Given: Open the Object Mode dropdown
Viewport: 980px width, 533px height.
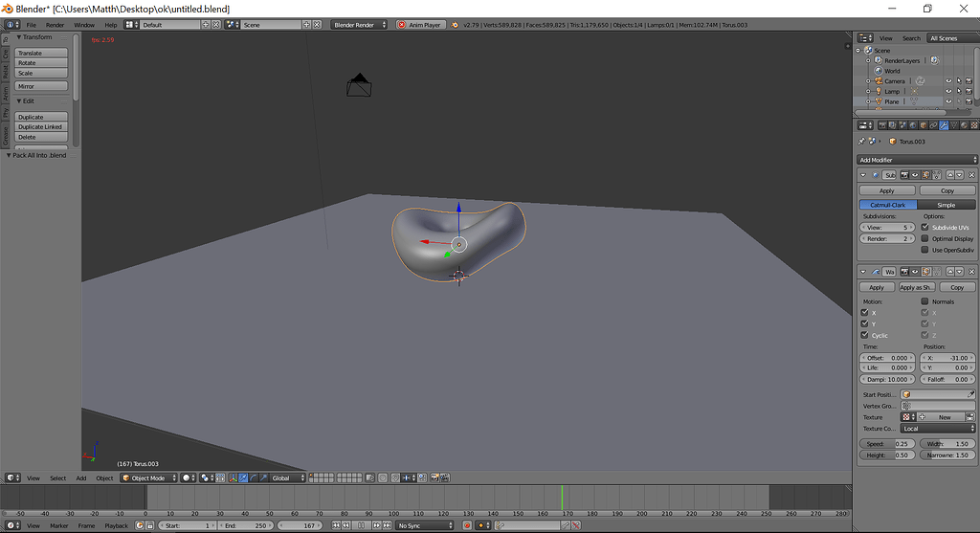Looking at the screenshot, I should (x=148, y=478).
